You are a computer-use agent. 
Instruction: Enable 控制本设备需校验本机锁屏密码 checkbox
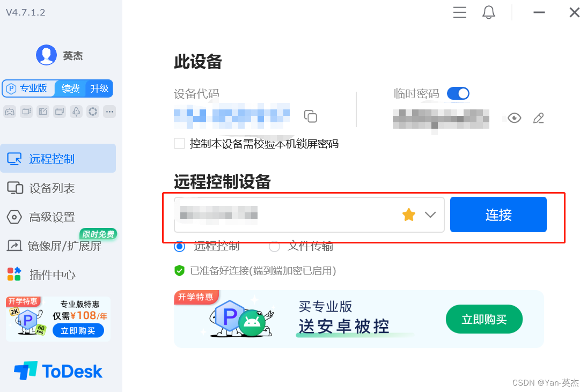point(179,144)
